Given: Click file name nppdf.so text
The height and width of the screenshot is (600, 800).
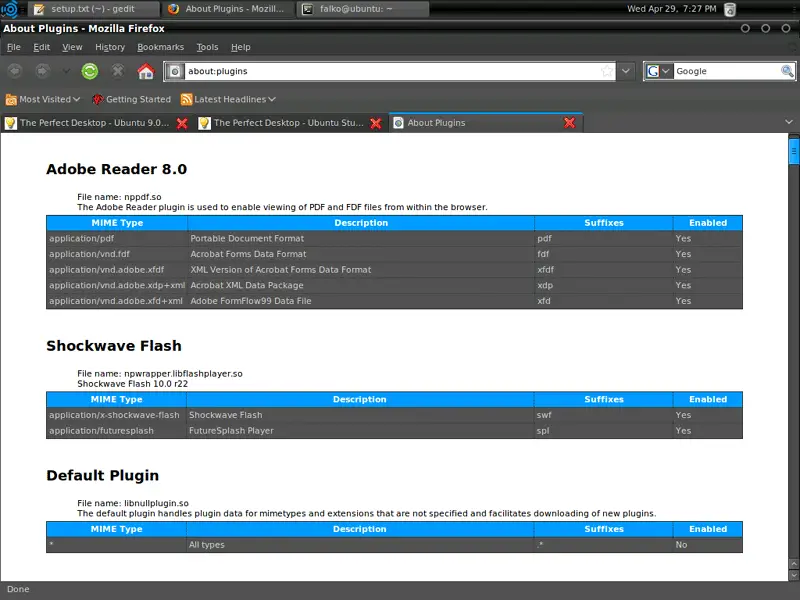Looking at the screenshot, I should coord(119,197).
